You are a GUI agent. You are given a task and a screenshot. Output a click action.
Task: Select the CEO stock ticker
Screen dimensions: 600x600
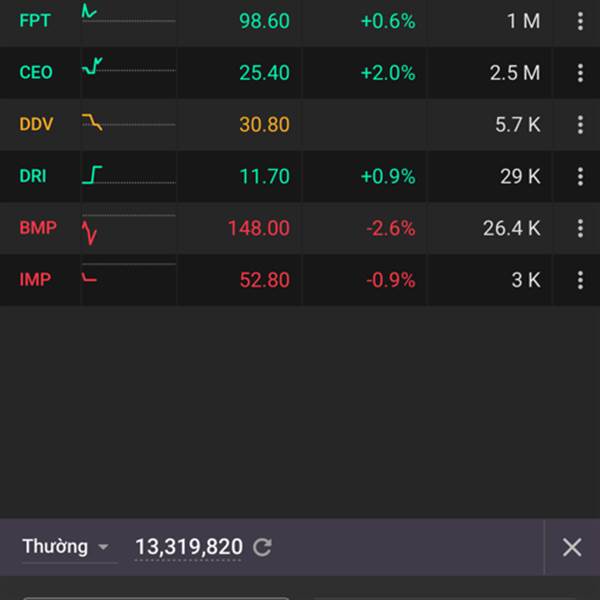pyautogui.click(x=36, y=73)
